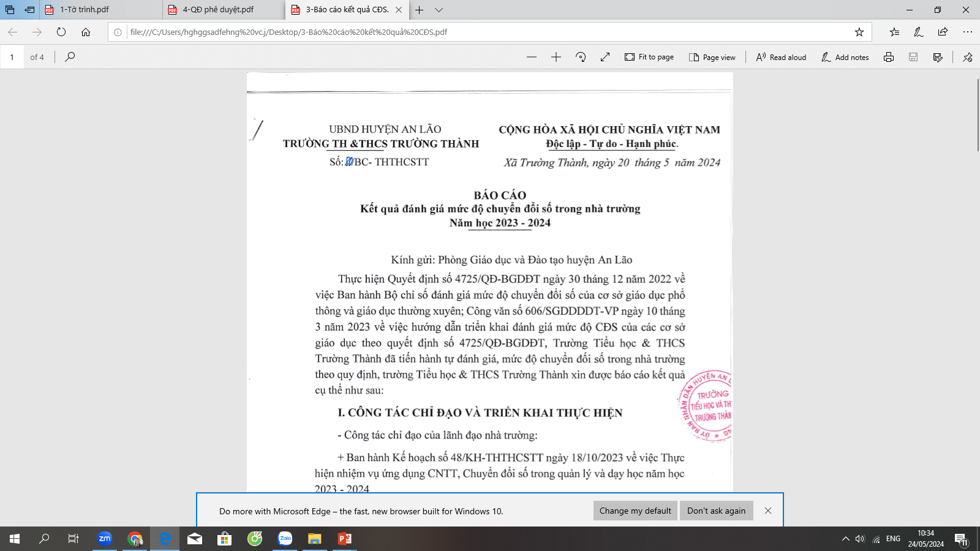Screen dimensions: 980x551
Task: Toggle Fit to page view
Action: coord(649,57)
